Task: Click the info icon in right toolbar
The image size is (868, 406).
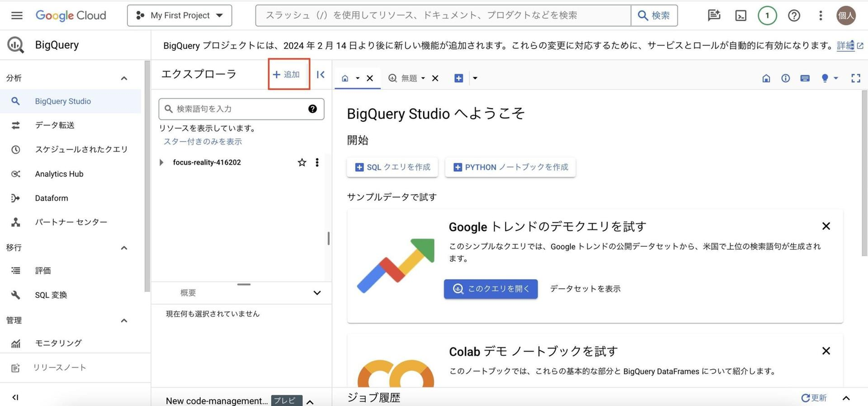Action: [x=785, y=78]
